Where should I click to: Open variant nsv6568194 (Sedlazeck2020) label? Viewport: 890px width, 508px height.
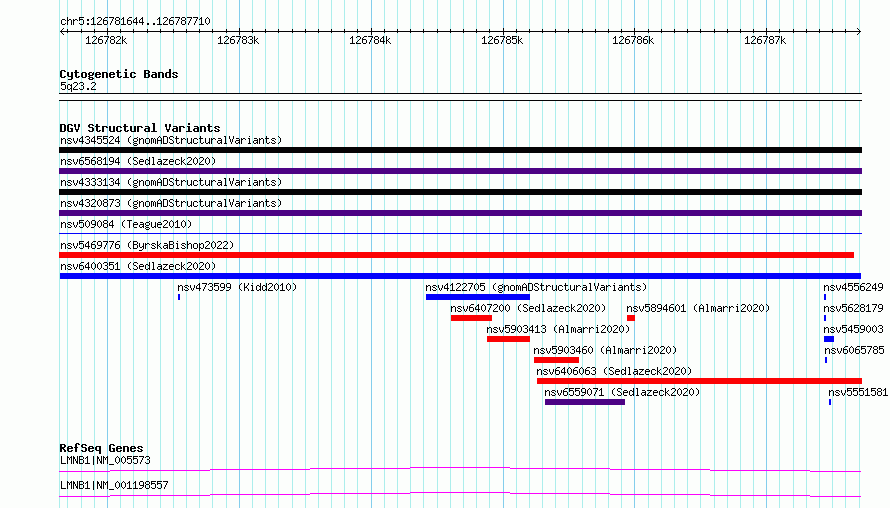click(138, 161)
